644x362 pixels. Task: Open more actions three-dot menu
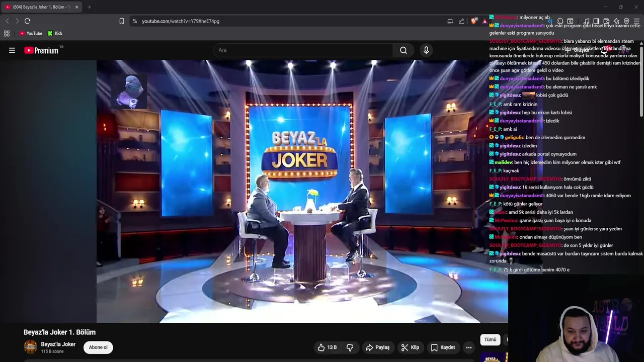pyautogui.click(x=469, y=347)
